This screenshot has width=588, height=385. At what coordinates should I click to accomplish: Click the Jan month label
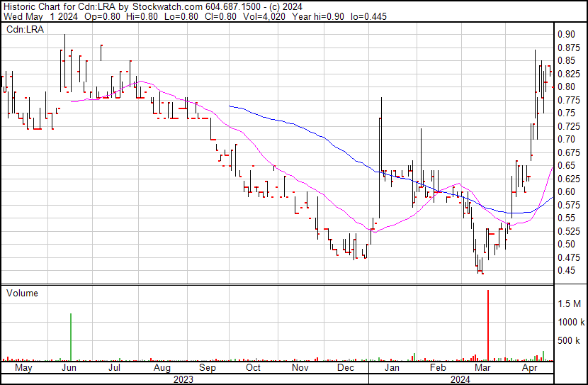pos(392,368)
